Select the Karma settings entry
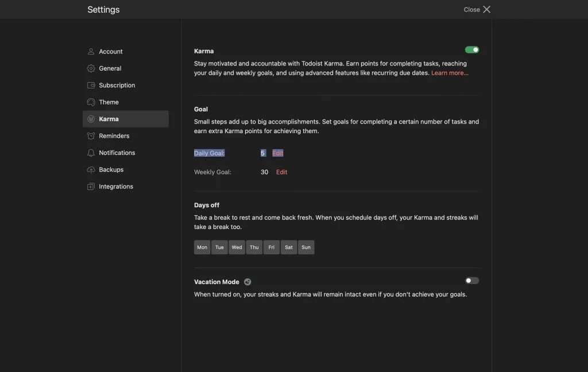This screenshot has width=588, height=372. pos(126,119)
